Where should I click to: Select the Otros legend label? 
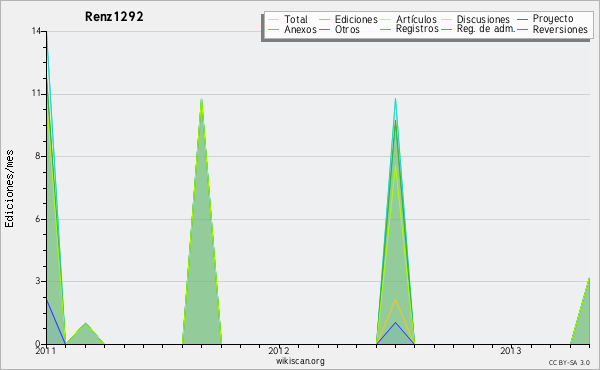click(347, 29)
